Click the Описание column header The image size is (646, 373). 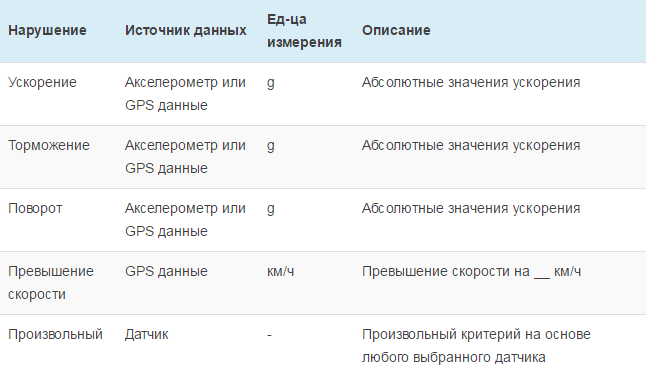(396, 30)
